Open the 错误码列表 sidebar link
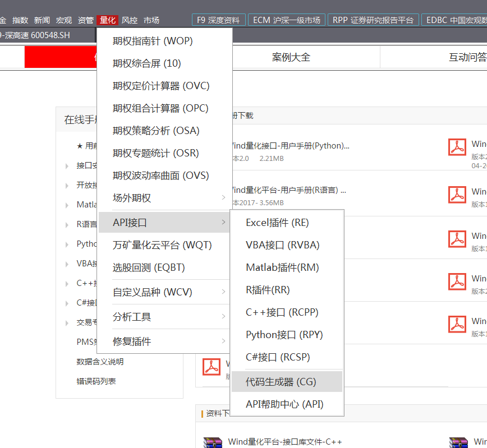Viewport: 487px width, 448px height. coord(96,381)
